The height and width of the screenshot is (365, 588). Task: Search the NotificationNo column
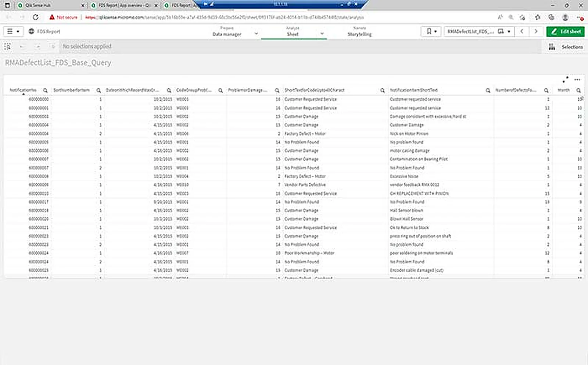45,90
